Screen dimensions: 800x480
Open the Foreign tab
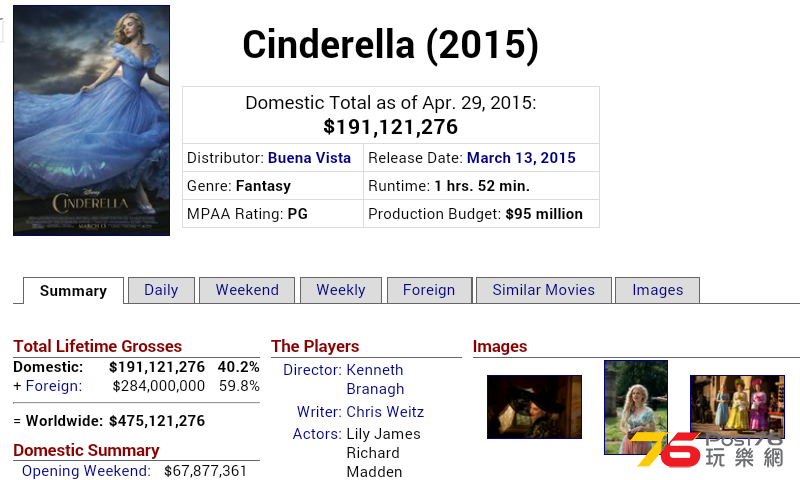coord(429,290)
